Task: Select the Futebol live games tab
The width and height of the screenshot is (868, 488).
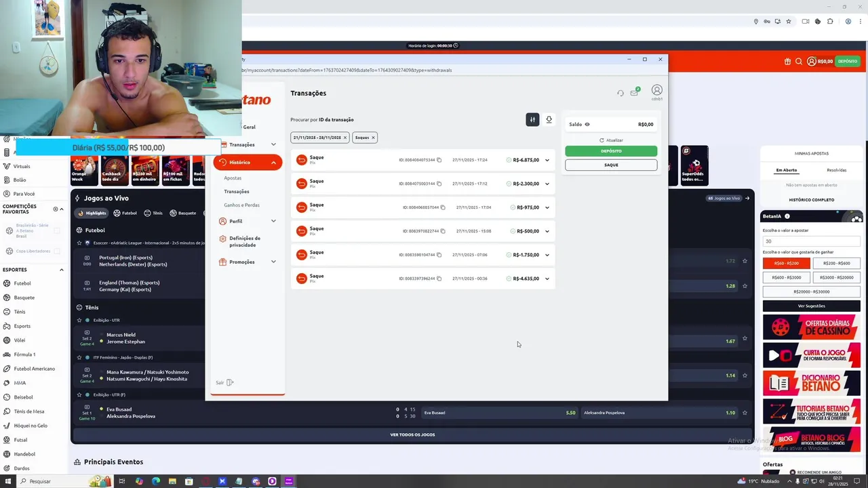Action: point(125,213)
